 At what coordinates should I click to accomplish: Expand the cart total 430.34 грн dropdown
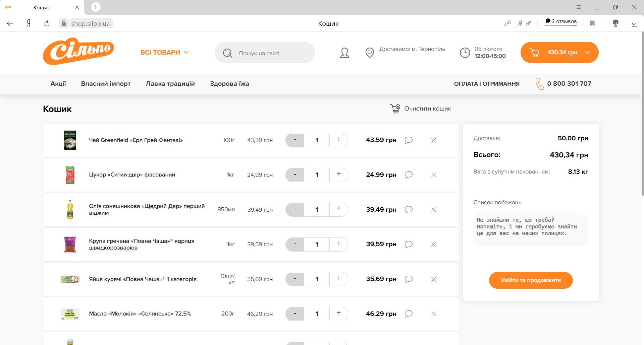coord(587,53)
